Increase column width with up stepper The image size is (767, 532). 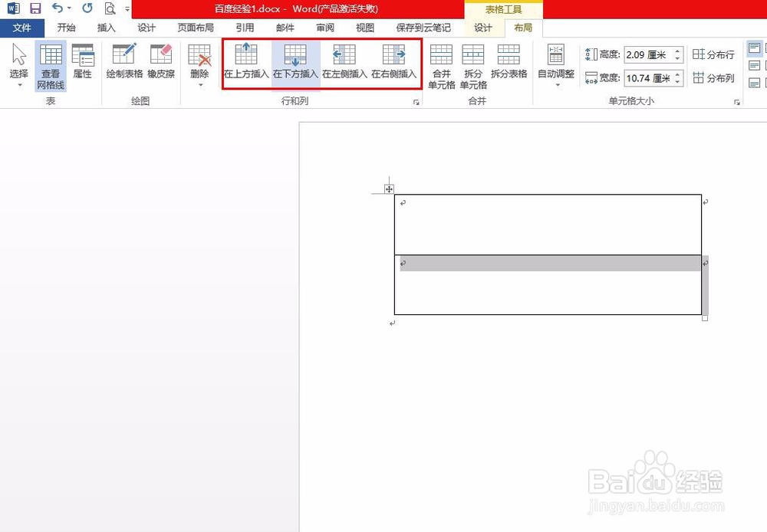tap(677, 74)
